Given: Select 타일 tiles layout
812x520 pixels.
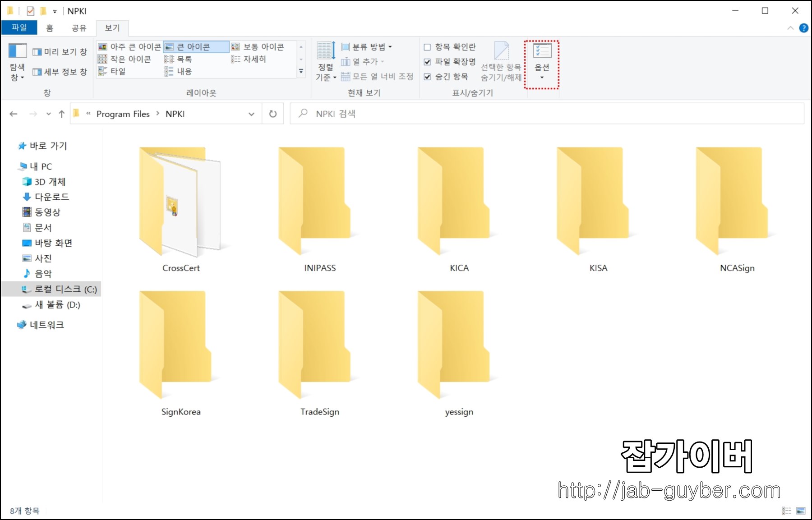Looking at the screenshot, I should pyautogui.click(x=112, y=71).
